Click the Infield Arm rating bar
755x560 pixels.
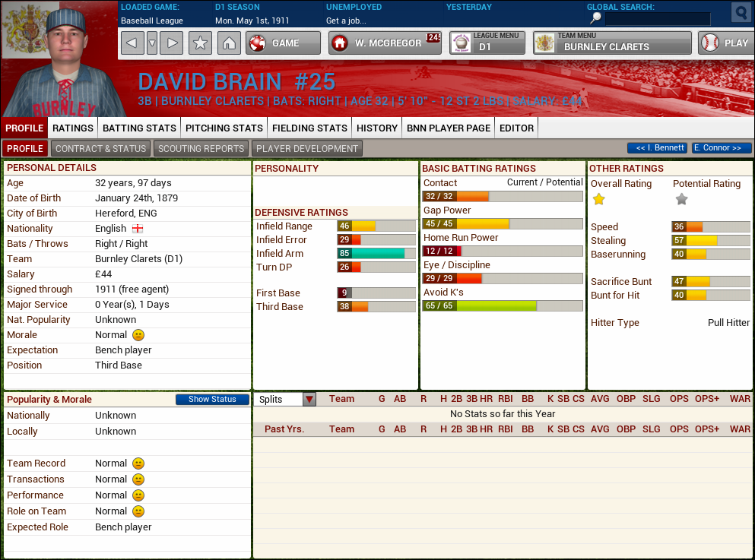377,254
